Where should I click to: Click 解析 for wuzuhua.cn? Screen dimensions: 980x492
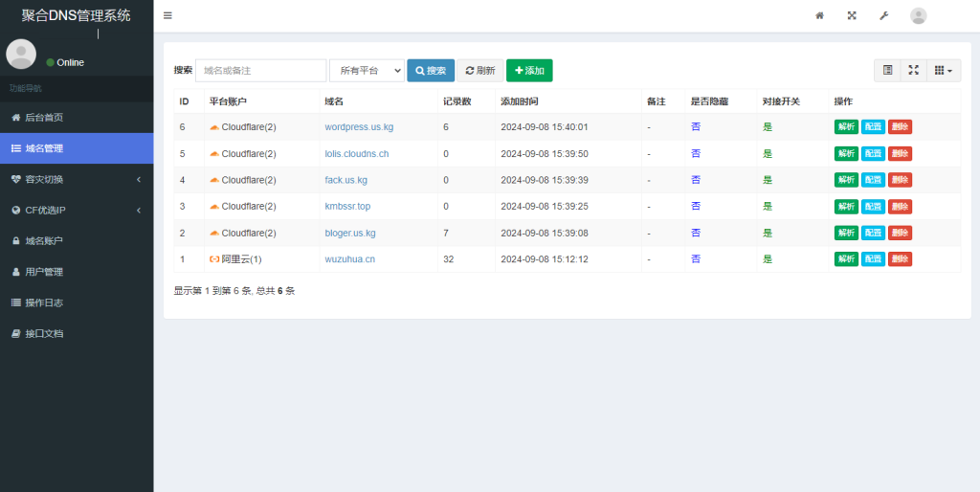(846, 259)
